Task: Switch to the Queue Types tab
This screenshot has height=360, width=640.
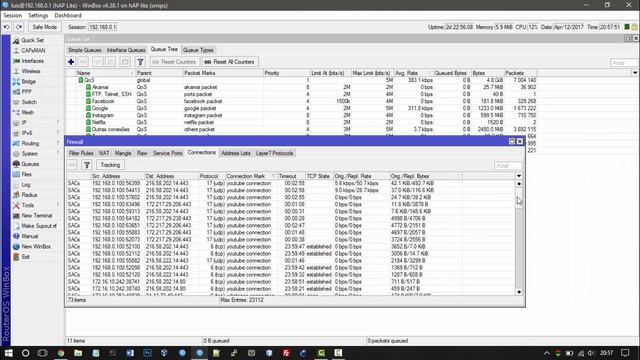Action: [198, 50]
